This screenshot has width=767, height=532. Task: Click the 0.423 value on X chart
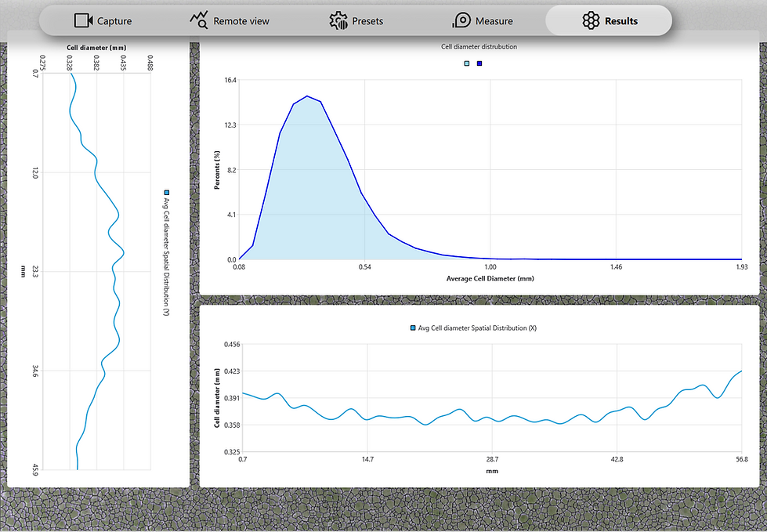232,371
